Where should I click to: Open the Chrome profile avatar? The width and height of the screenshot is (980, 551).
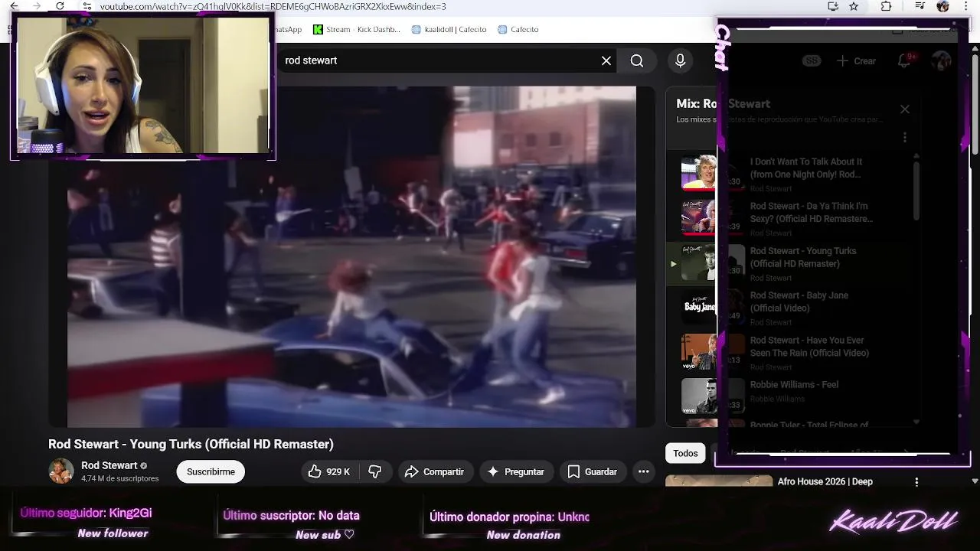(x=943, y=6)
